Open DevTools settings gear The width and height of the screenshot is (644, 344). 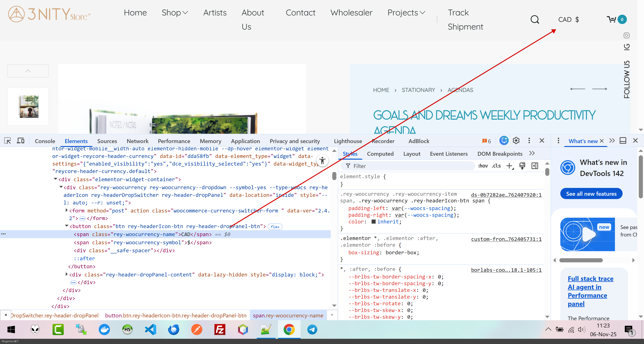click(516, 141)
